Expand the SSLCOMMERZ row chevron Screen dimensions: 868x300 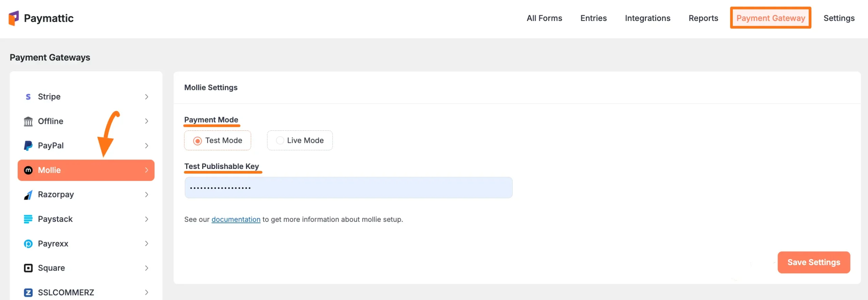(x=146, y=293)
